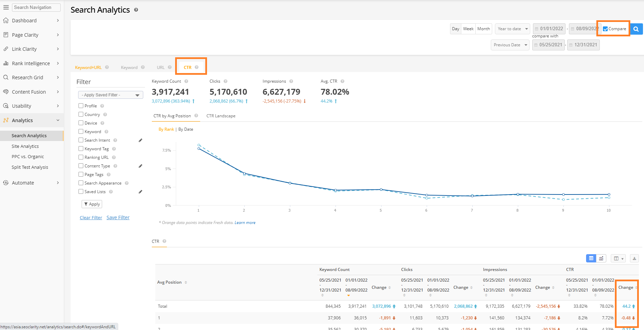Click help icon next to Search Analytics title
The width and height of the screenshot is (644, 330).
[x=136, y=10]
